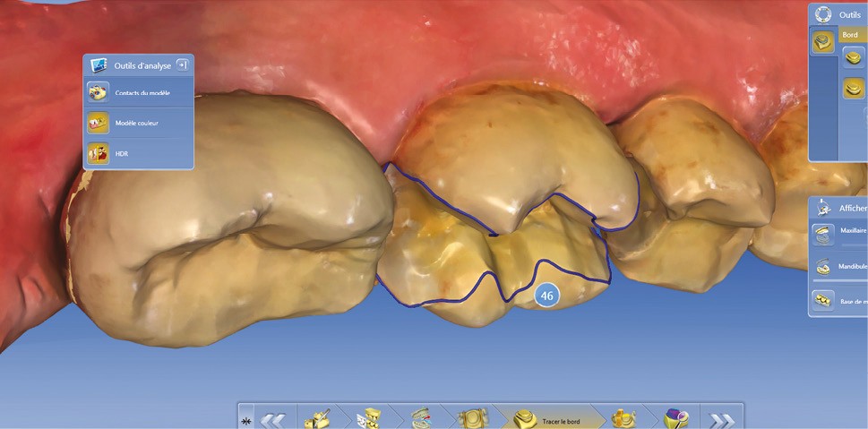Select the Bord tab in Outils
868x429 pixels.
coord(850,34)
